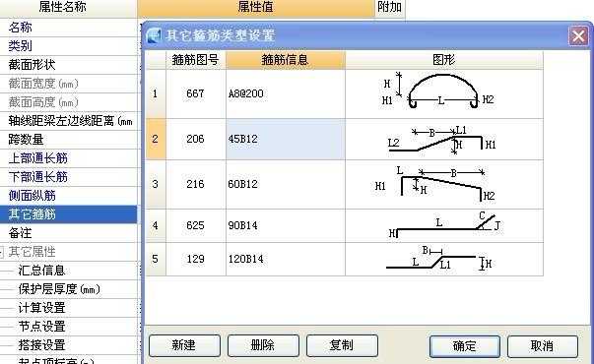Select the 截面宽度(mm) property row
The image size is (594, 364).
tap(69, 84)
